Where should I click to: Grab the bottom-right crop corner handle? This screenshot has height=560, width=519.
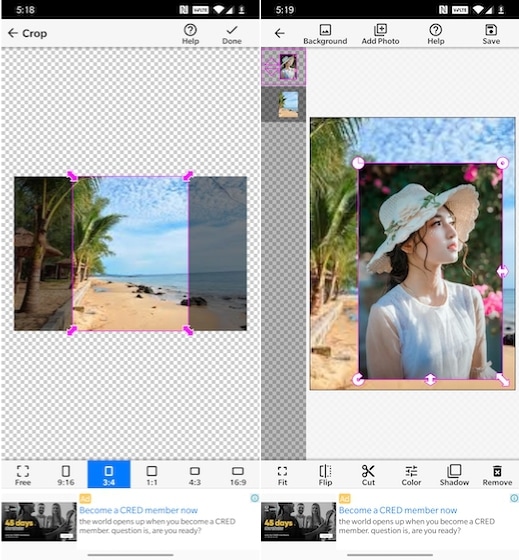188,330
